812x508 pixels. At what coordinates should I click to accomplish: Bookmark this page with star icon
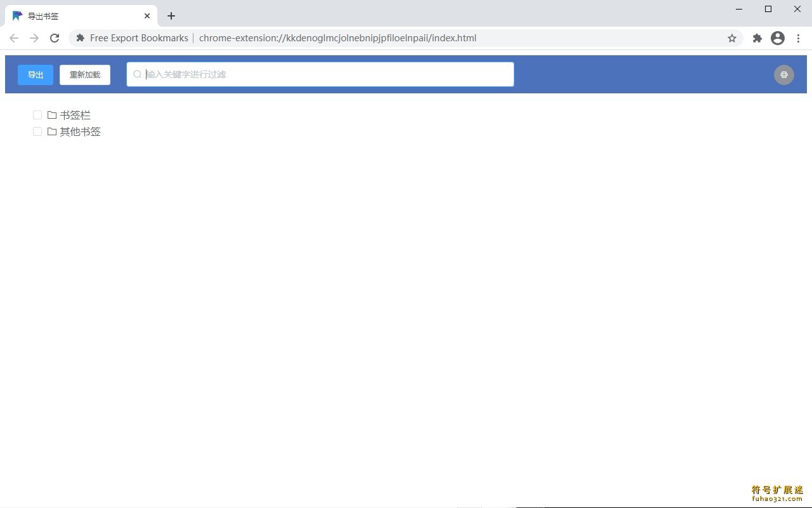click(x=732, y=38)
